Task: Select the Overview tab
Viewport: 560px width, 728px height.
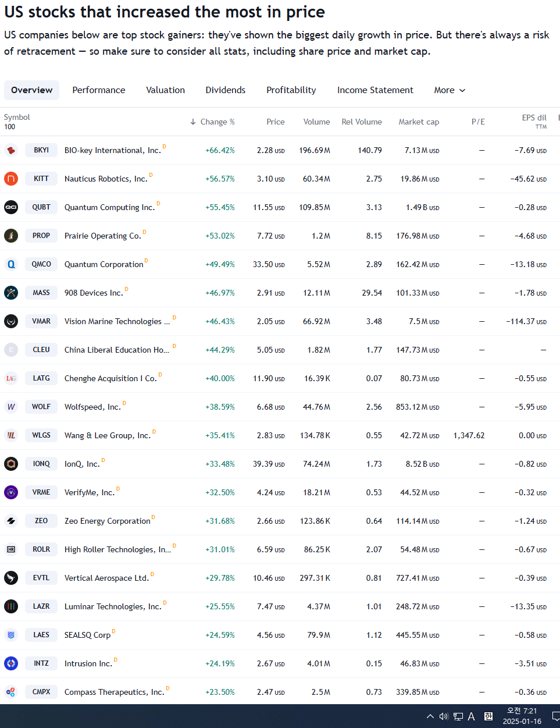Action: click(31, 90)
